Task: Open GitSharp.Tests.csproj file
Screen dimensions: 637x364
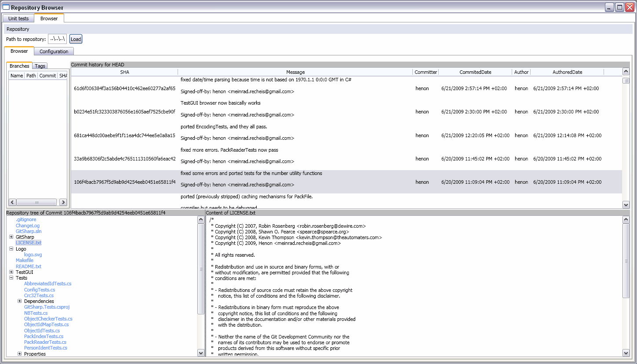Action: (47, 307)
